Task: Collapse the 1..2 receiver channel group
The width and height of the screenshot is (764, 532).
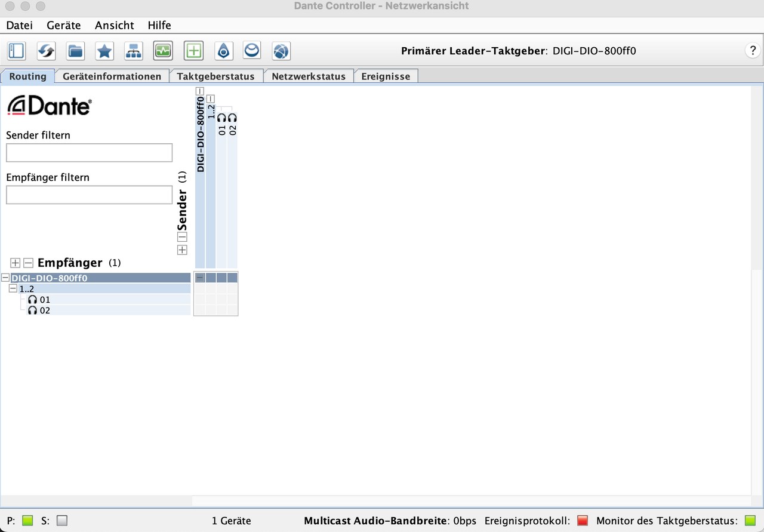Action: point(13,288)
